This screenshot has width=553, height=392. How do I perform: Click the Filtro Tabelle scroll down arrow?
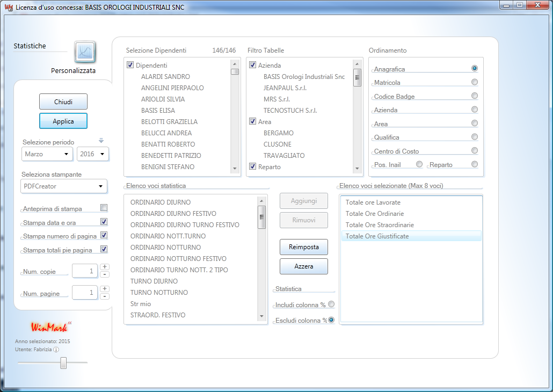pos(357,169)
